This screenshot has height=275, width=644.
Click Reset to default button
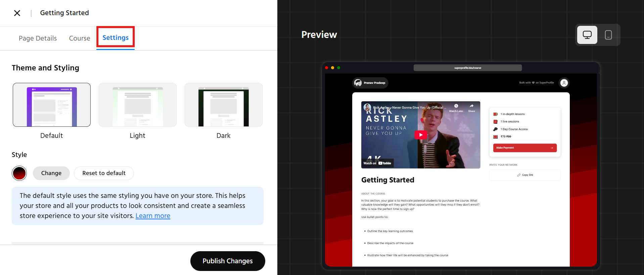click(104, 173)
